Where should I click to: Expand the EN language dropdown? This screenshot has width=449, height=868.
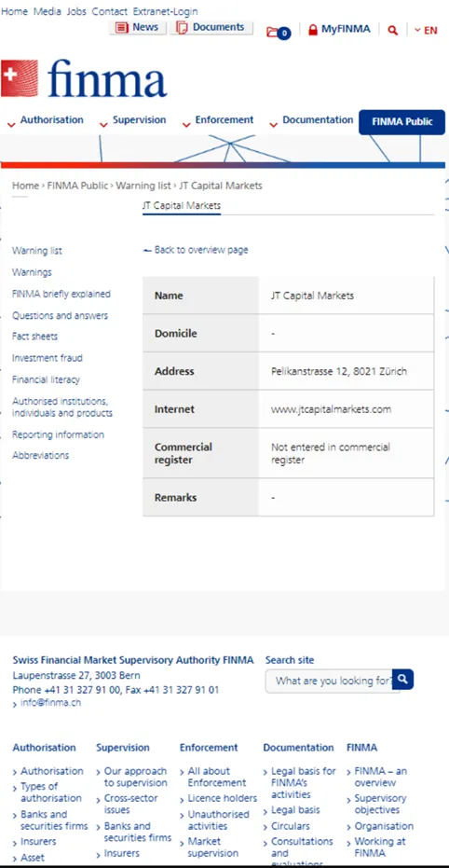pyautogui.click(x=426, y=30)
